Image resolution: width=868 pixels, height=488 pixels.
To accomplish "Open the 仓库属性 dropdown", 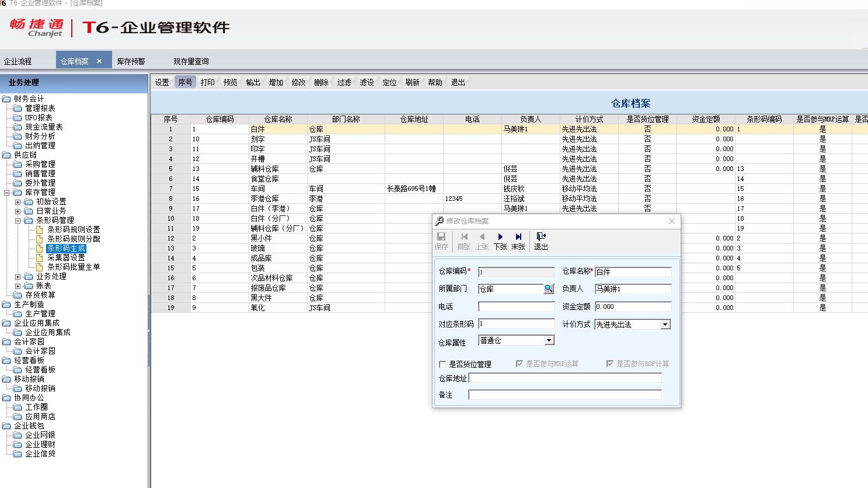I will click(549, 340).
